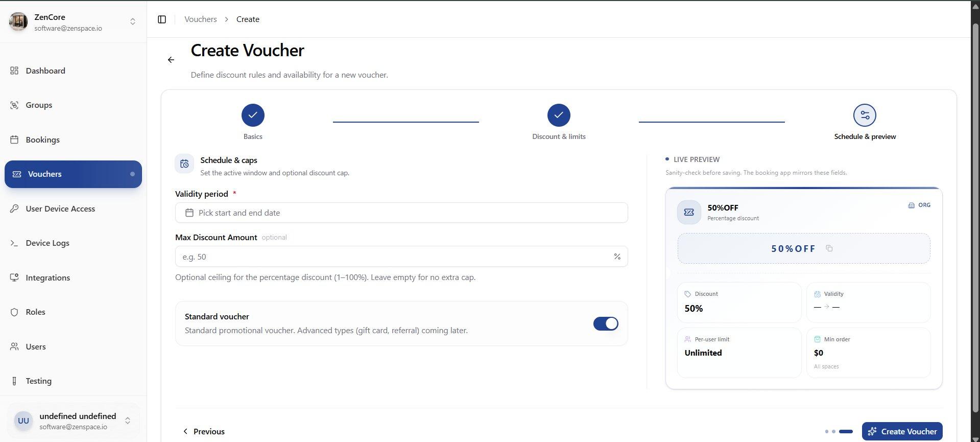Toggle the Standard voucher switch
Viewport: 980px width, 442px height.
606,323
